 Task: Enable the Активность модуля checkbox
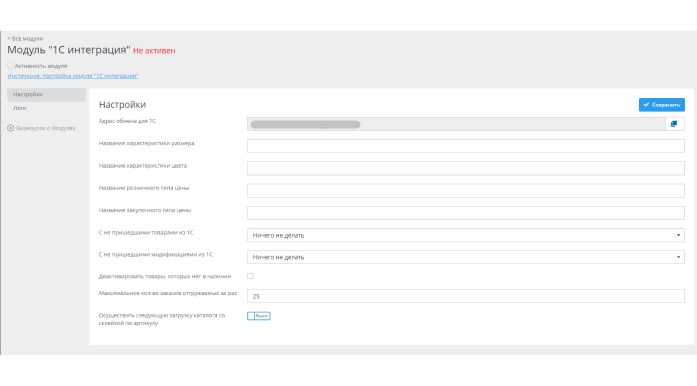click(10, 65)
